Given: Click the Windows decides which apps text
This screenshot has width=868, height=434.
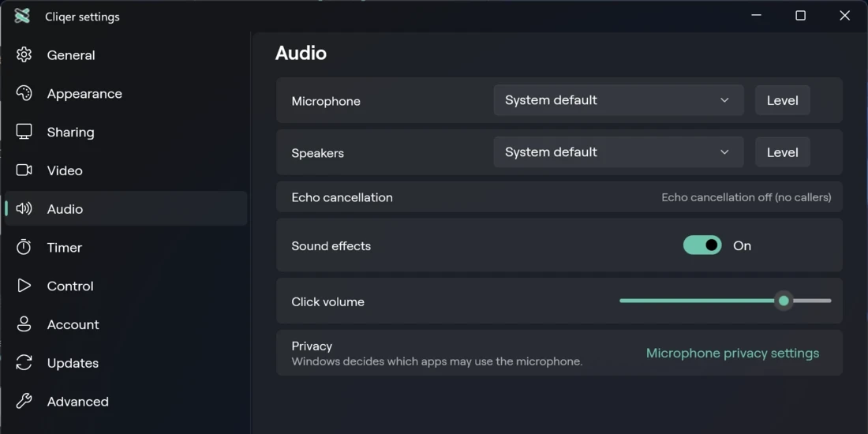Looking at the screenshot, I should (437, 361).
